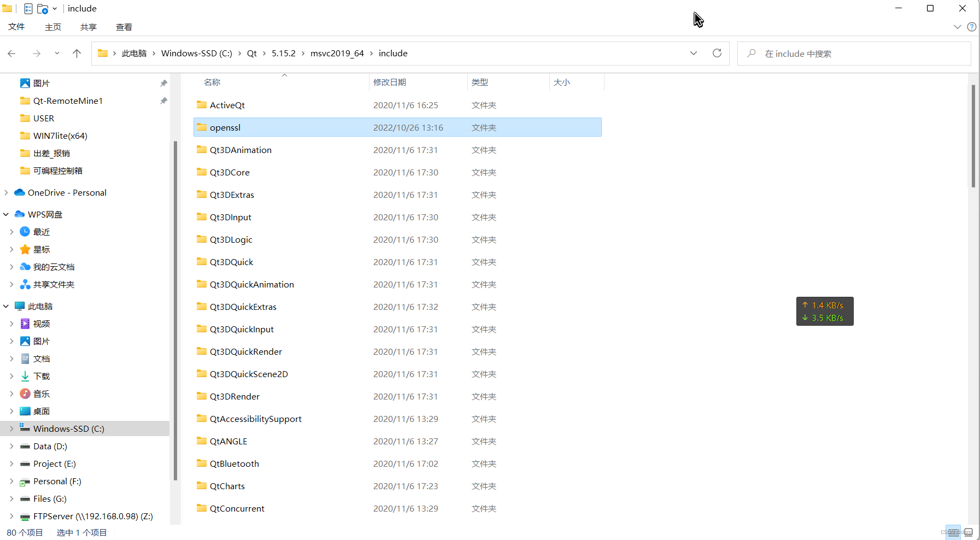Click the 共享文件夹 icon
This screenshot has width=980, height=540.
[25, 284]
